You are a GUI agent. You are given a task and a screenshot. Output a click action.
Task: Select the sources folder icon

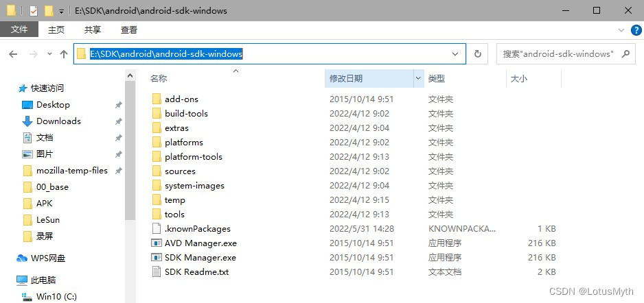point(157,171)
